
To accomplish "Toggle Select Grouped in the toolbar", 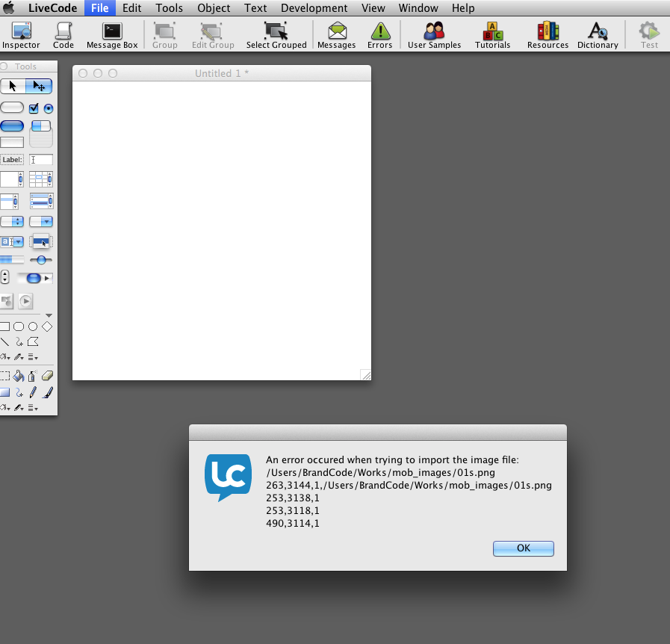I will pos(276,35).
